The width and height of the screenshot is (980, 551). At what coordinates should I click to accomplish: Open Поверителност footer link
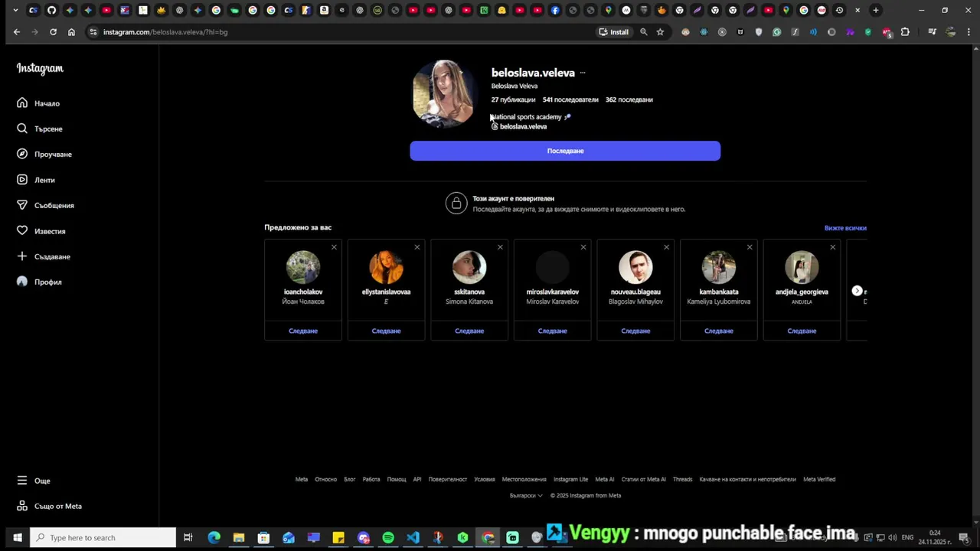[448, 479]
